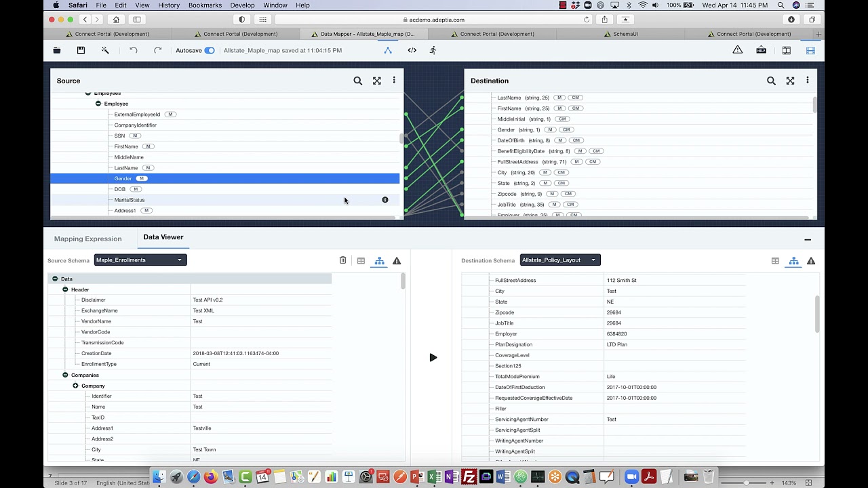Switch source data to tree view
This screenshot has height=488, width=868.
(x=379, y=261)
